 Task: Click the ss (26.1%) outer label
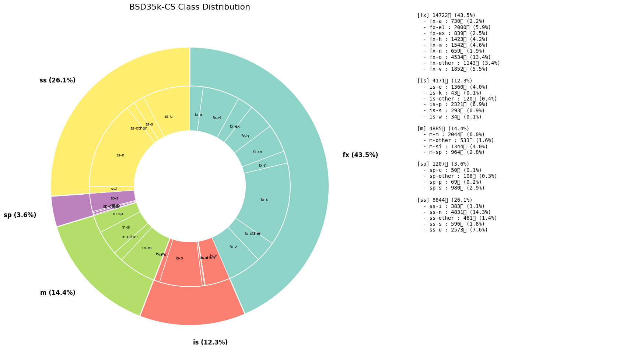pyautogui.click(x=57, y=81)
